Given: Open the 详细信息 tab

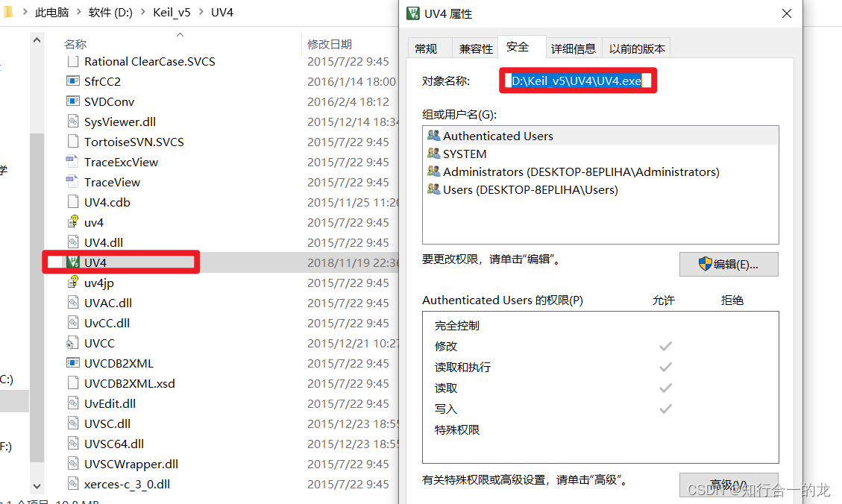Looking at the screenshot, I should coord(574,49).
